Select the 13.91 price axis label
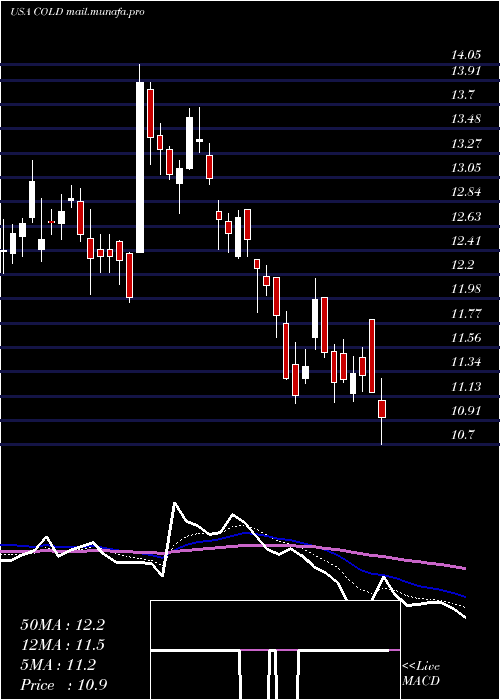Screen dimensions: 500x700 [x=466, y=71]
